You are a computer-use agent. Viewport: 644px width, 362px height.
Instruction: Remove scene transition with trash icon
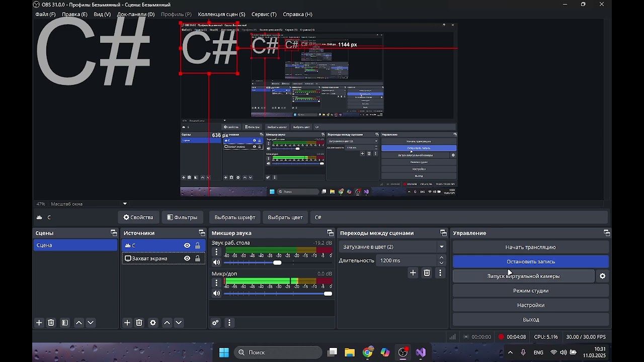click(x=427, y=273)
